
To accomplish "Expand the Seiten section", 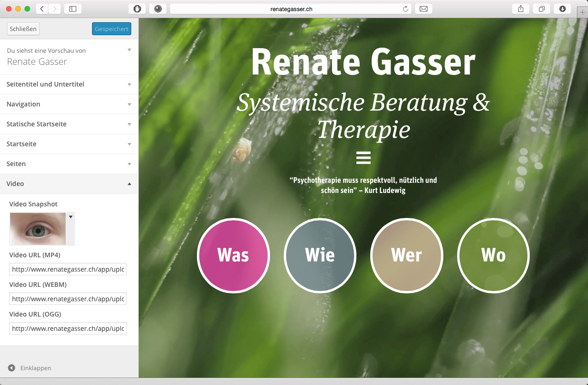I will 69,164.
